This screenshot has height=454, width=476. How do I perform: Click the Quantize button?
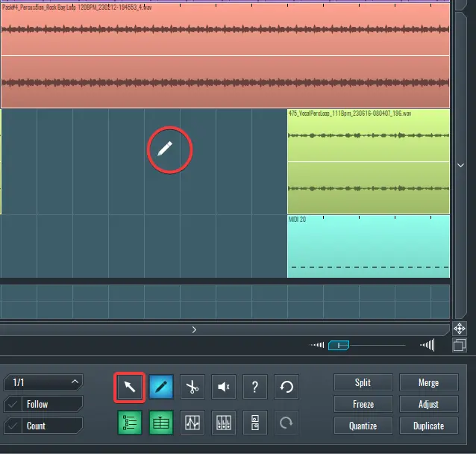(363, 426)
